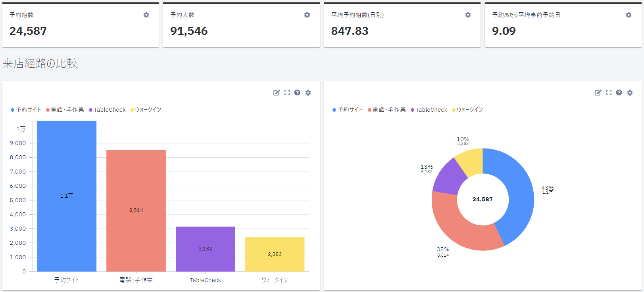The width and height of the screenshot is (644, 292).
Task: Toggle 電話・手作業 series in bar chart legend
Action: (65, 110)
